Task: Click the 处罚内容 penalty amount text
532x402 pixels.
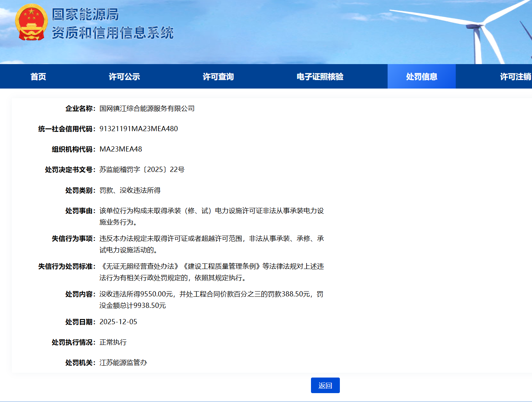Action: [211, 300]
